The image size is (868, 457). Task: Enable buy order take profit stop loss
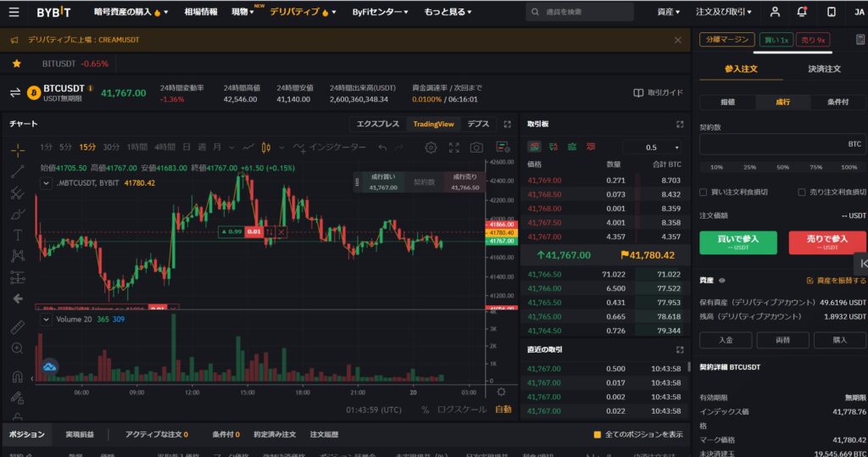(704, 192)
